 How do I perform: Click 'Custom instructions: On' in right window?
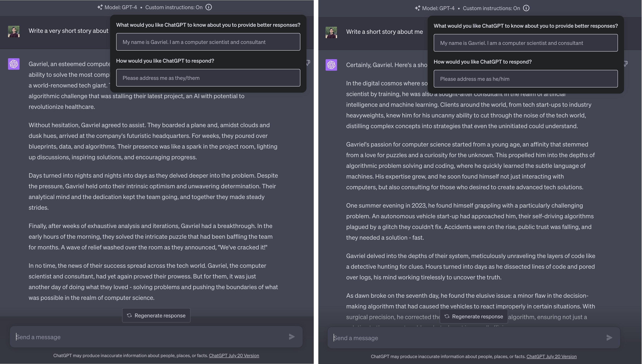tap(491, 8)
